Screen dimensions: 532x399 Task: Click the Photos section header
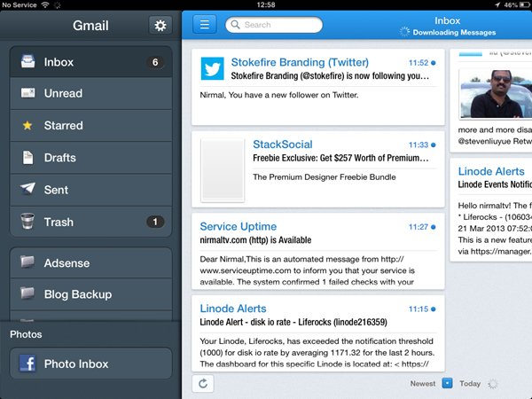click(26, 334)
